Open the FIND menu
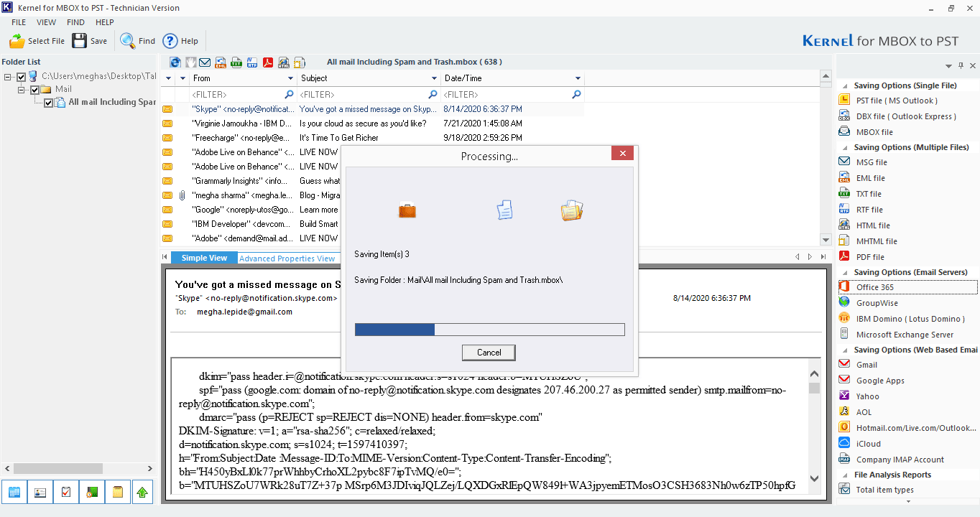980x517 pixels. tap(75, 22)
